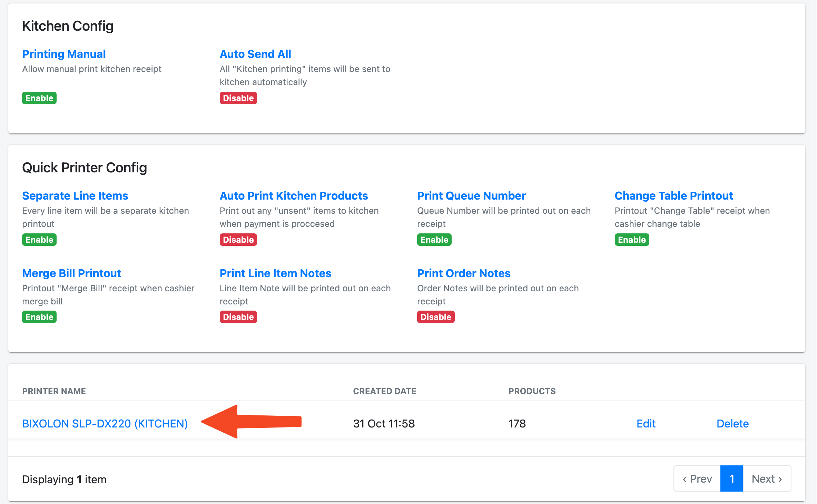Open the BIXOLON SLP-DX220 (KITCHEN) printer
This screenshot has height=504, width=817.
105,423
